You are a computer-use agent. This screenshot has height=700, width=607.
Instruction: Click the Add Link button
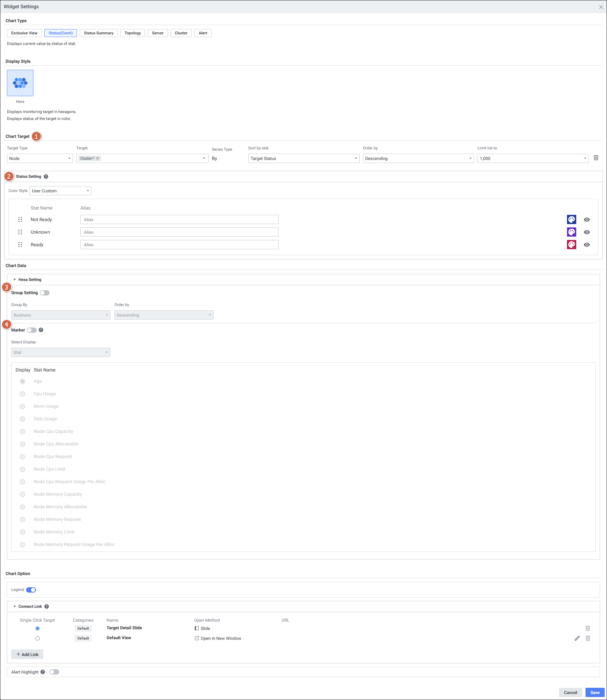pyautogui.click(x=27, y=654)
